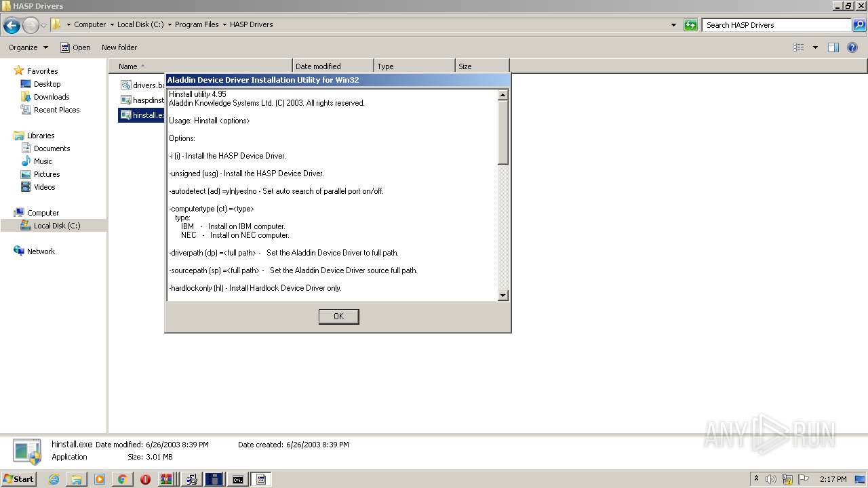The width and height of the screenshot is (868, 488).
Task: Launch Google Chrome from taskbar
Action: 122,479
